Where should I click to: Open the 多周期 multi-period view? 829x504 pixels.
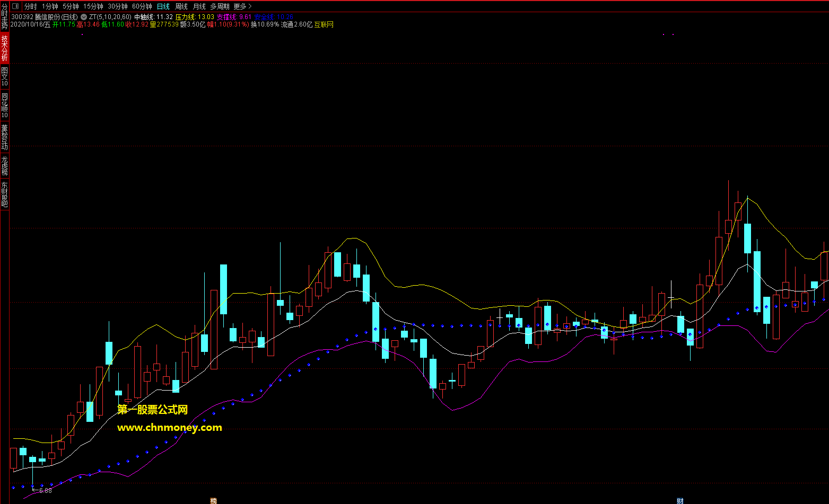[220, 6]
